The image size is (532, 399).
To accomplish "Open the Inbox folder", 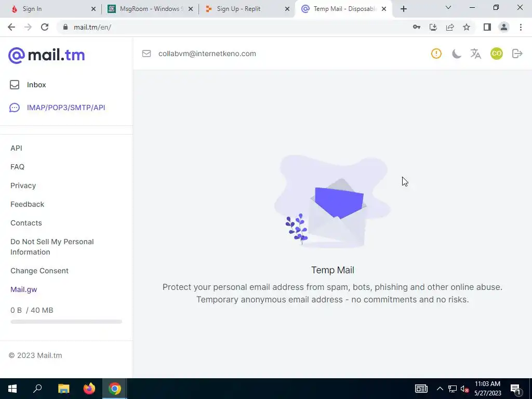I will (36, 85).
